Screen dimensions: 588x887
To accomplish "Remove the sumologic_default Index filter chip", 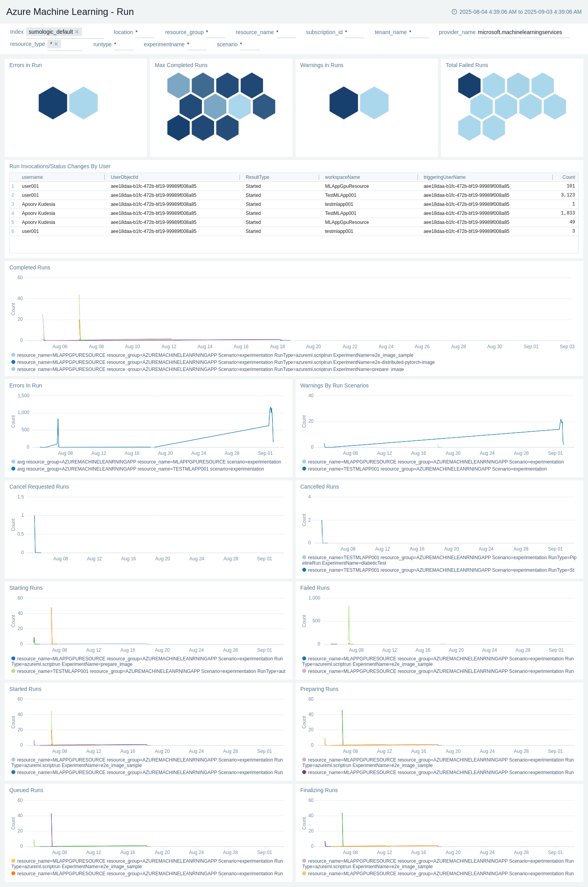I will point(77,32).
